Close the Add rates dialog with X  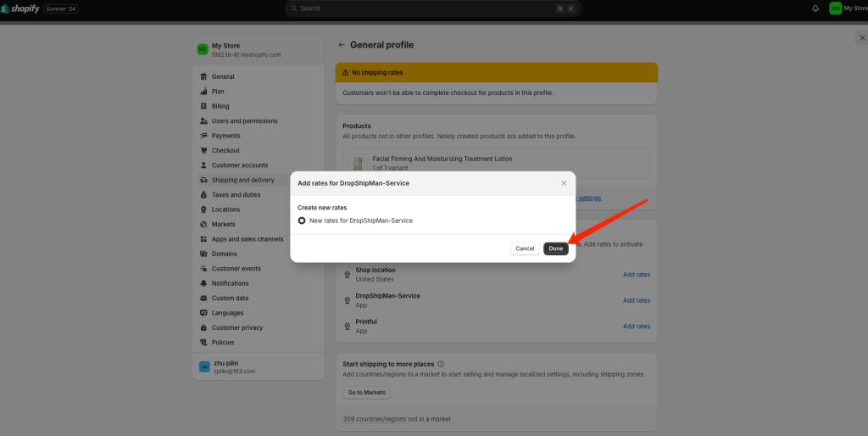pos(564,183)
